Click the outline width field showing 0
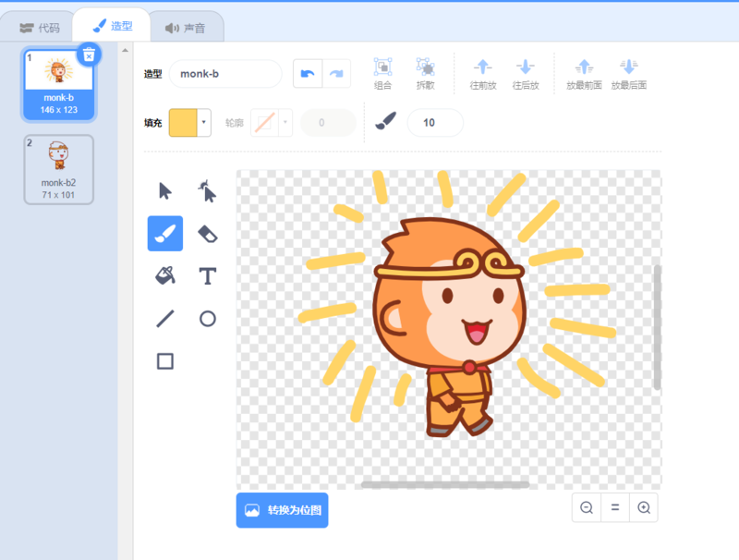Image resolution: width=739 pixels, height=560 pixels. pos(328,123)
